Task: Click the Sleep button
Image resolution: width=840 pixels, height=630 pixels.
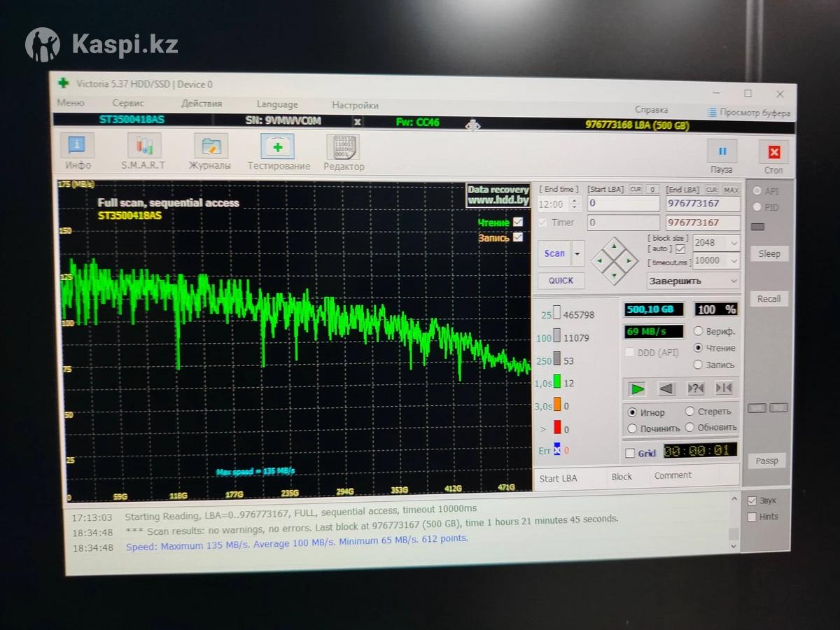Action: (769, 253)
